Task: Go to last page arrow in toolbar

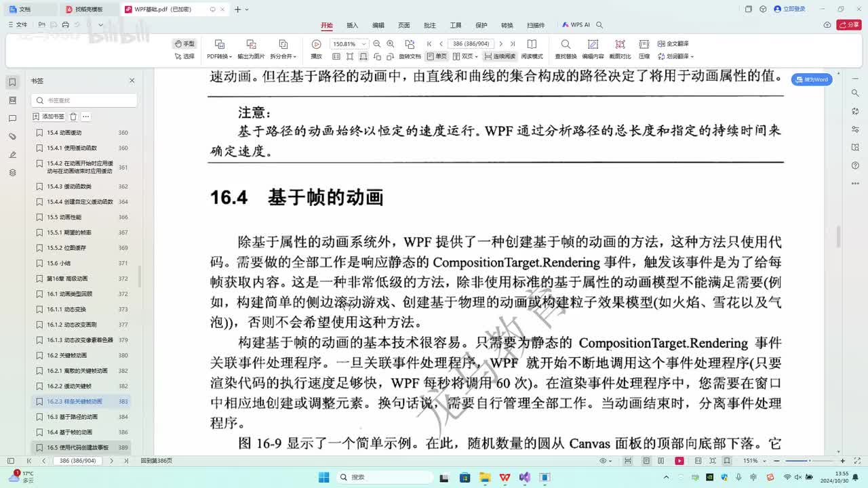Action: click(x=513, y=43)
